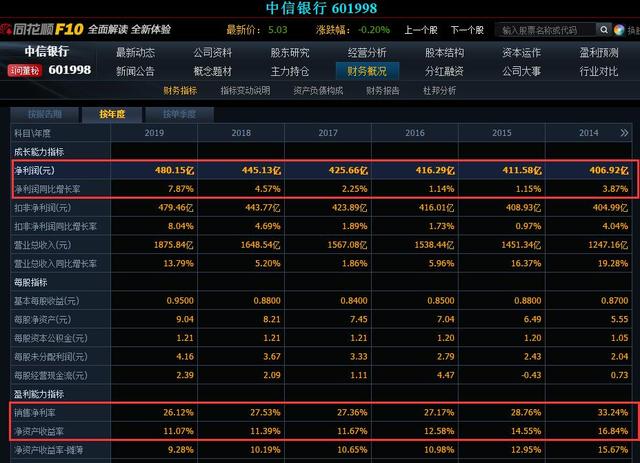This screenshot has height=463, width=640.
Task: Click the 扣非净利润(元) row label
Action: click(42, 208)
